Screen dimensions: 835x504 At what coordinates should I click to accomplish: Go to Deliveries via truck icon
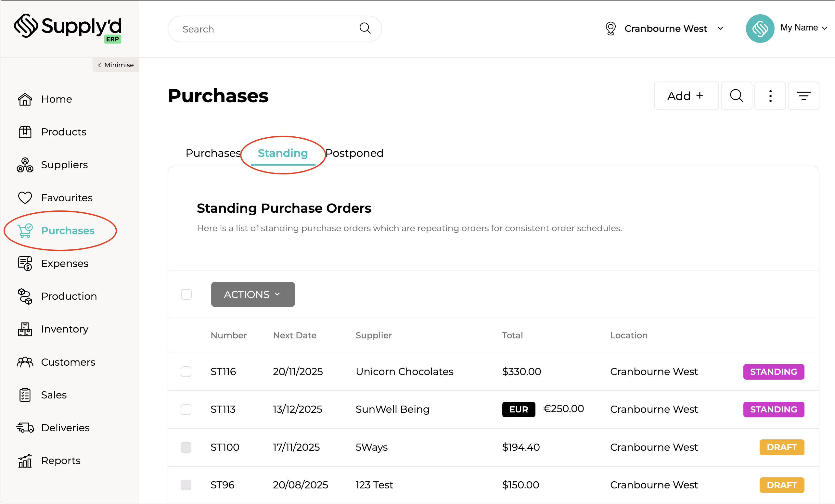[x=25, y=428]
